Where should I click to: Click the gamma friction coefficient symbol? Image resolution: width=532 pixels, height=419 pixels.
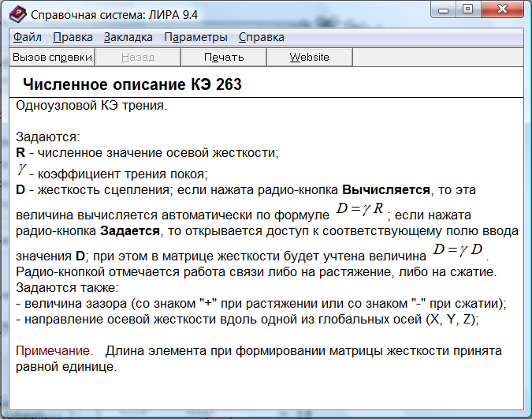pyautogui.click(x=22, y=169)
